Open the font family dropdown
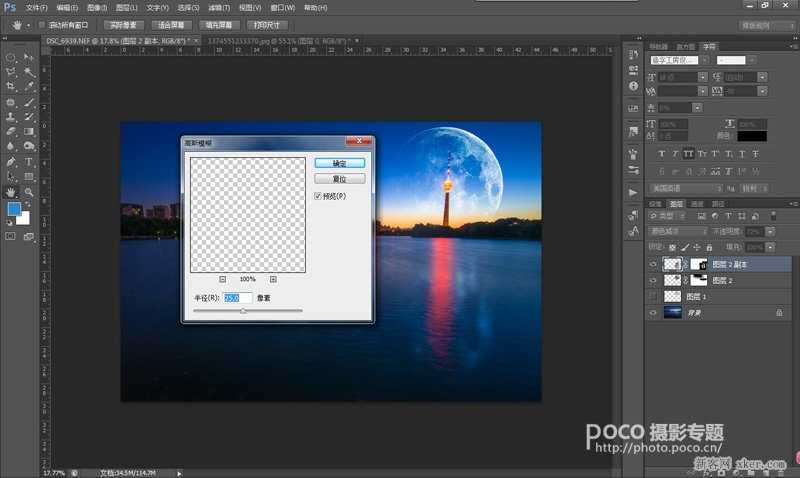Image resolution: width=800 pixels, height=478 pixels. tap(704, 60)
